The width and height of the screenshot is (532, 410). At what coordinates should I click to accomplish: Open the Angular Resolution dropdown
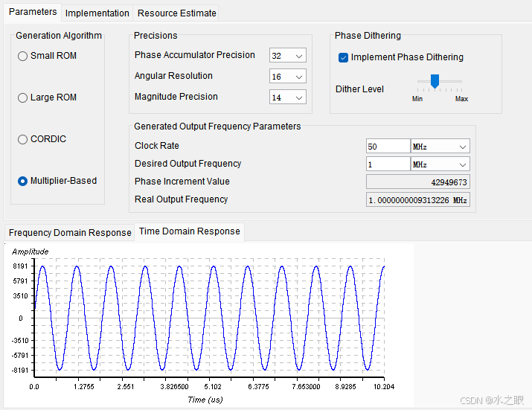288,76
